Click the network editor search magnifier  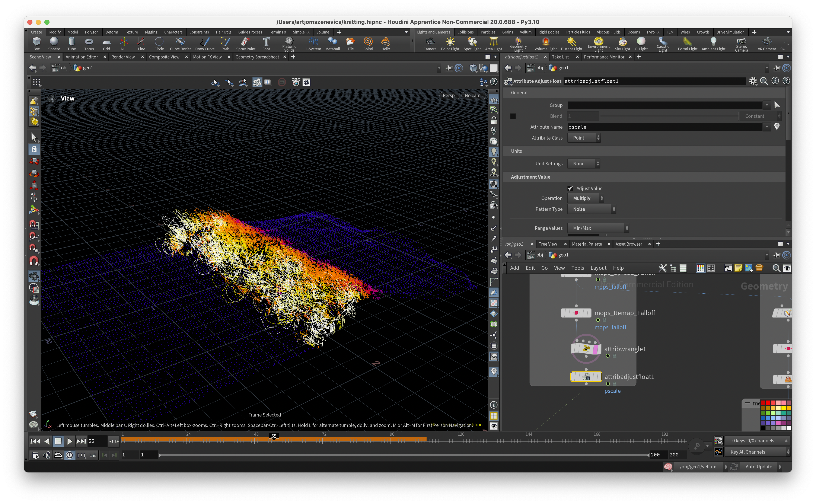click(x=776, y=268)
